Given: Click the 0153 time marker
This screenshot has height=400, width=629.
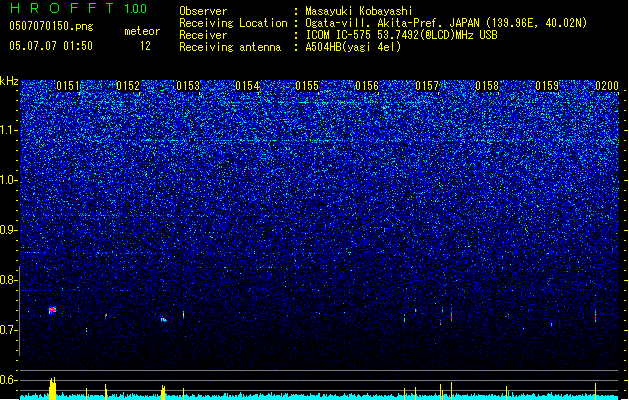Looking at the screenshot, I should [x=188, y=86].
